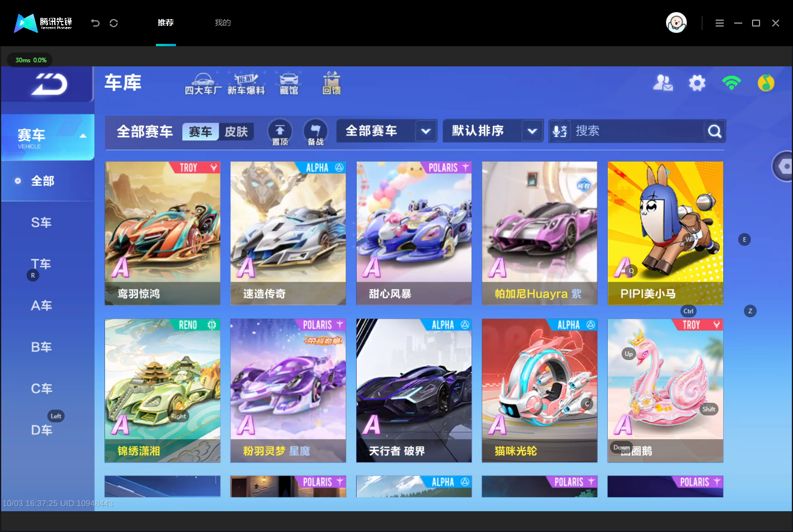Select the PIPI美小马 car card

(665, 233)
